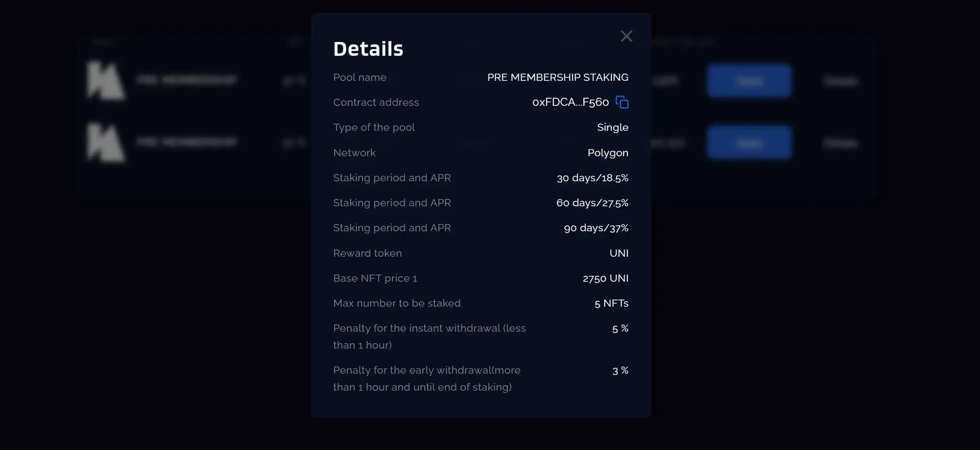This screenshot has height=450, width=980.
Task: Open Details link of the first pool row
Action: 840,81
